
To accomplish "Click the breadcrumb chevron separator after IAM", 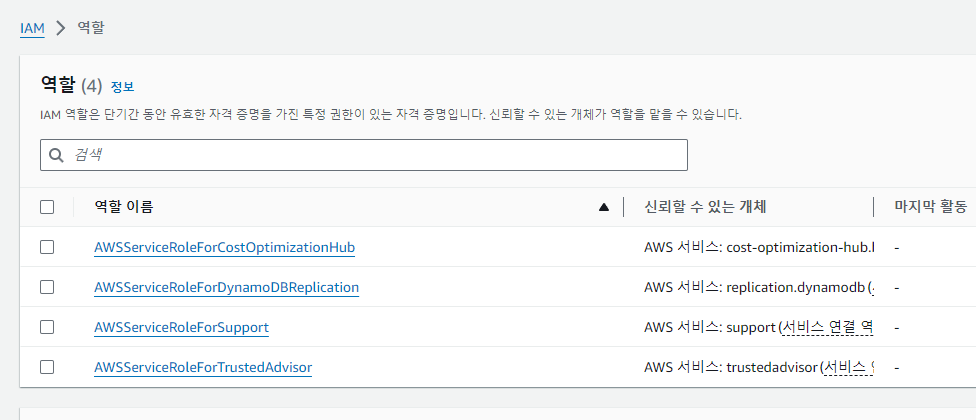I will tap(60, 28).
